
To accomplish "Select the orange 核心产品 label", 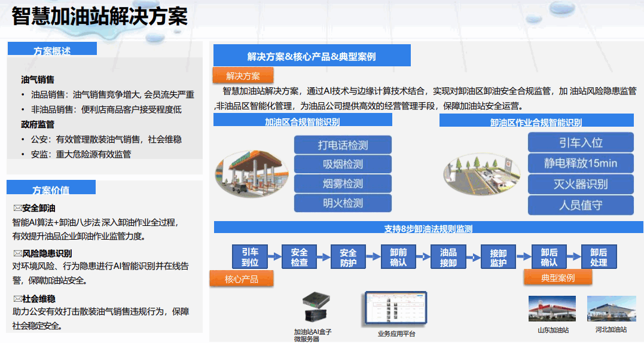I will (242, 279).
